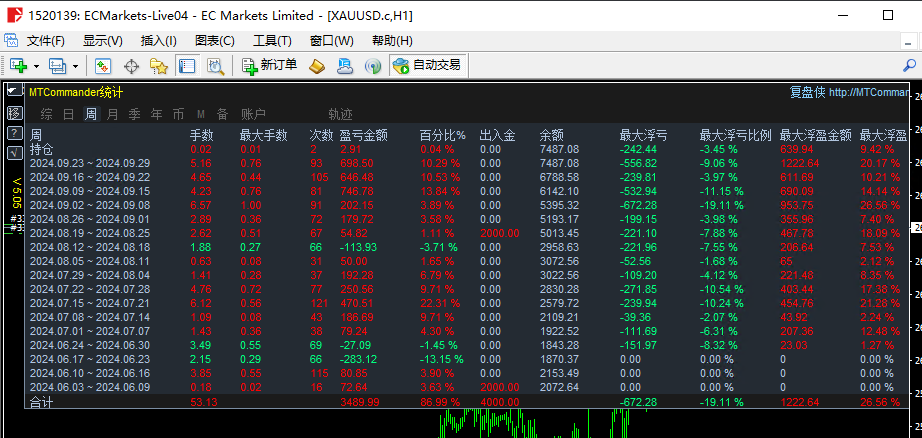922x438 pixels.
Task: Click the 合计 totals row label
Action: [x=41, y=402]
